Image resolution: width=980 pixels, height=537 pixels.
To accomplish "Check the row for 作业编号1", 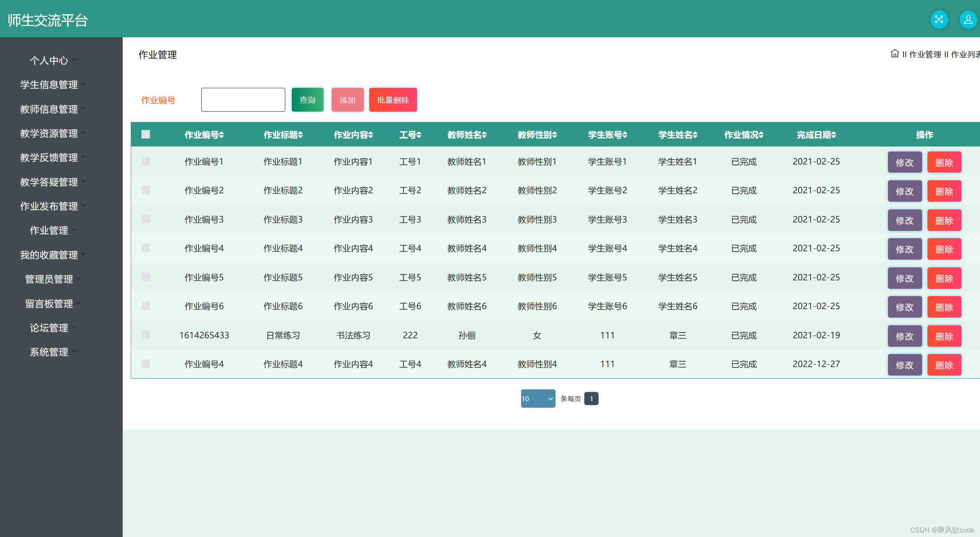I will click(146, 161).
